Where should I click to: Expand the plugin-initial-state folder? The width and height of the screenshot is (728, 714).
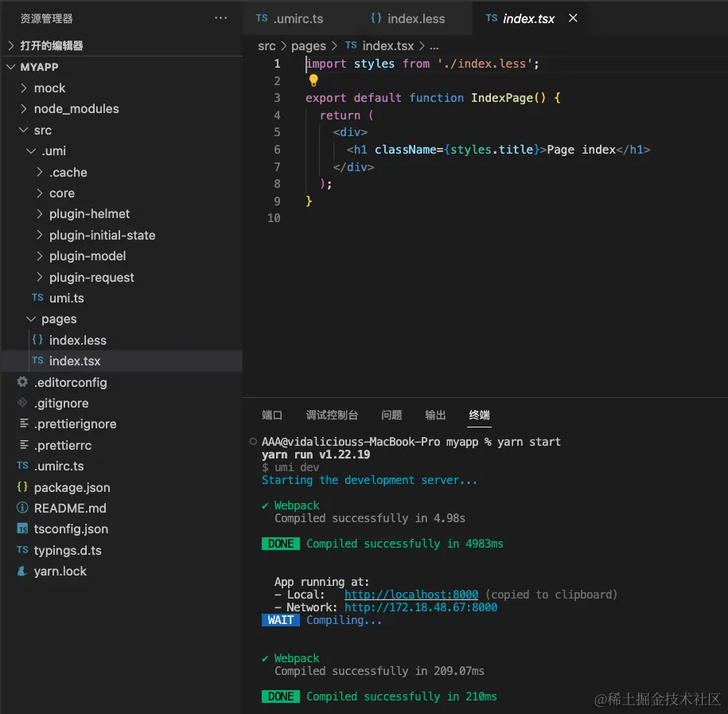point(40,235)
